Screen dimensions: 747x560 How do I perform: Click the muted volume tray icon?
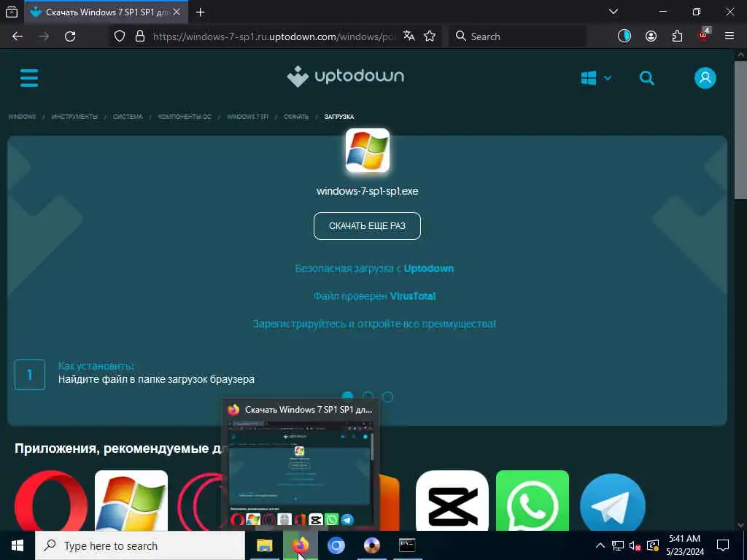pos(635,545)
